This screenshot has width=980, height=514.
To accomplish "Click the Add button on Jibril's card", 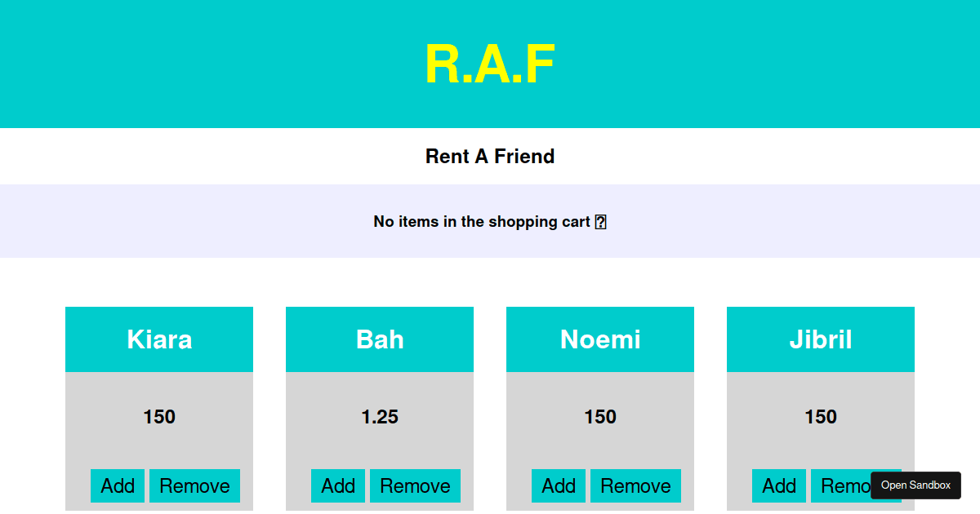I will point(779,485).
